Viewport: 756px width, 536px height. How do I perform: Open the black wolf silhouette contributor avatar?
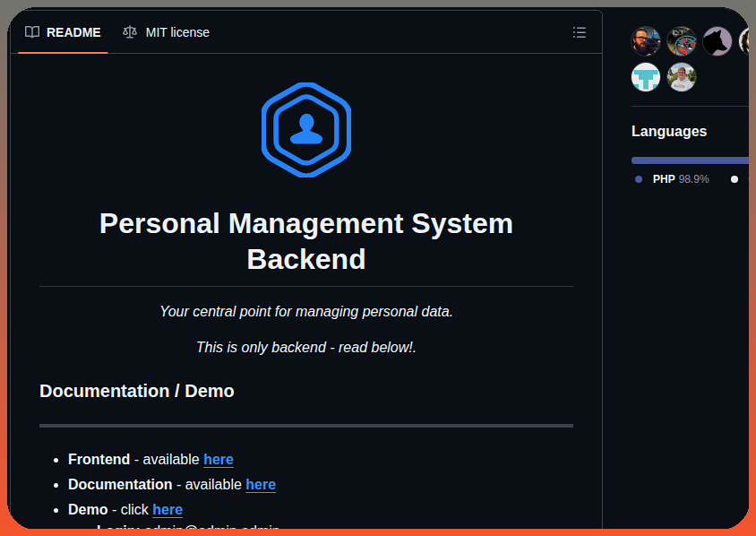(x=717, y=41)
